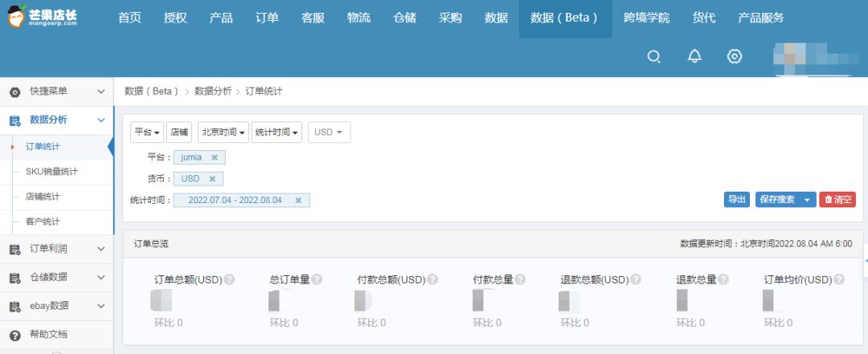868x354 pixels.
Task: Open notifications bell icon
Action: pyautogui.click(x=694, y=56)
